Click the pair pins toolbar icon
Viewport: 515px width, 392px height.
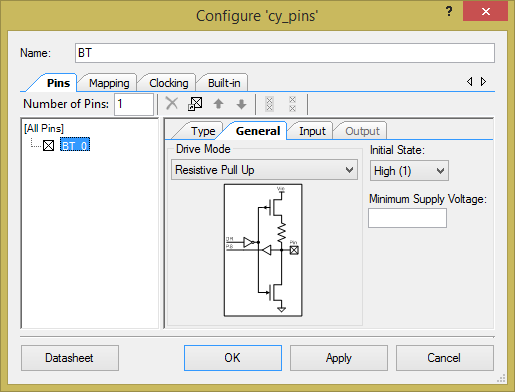(270, 104)
